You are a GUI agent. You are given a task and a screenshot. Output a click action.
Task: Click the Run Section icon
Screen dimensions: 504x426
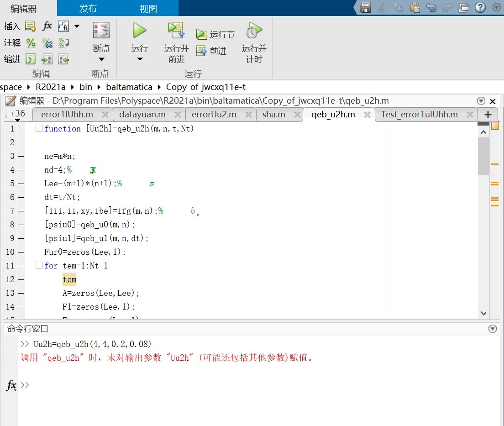(201, 34)
